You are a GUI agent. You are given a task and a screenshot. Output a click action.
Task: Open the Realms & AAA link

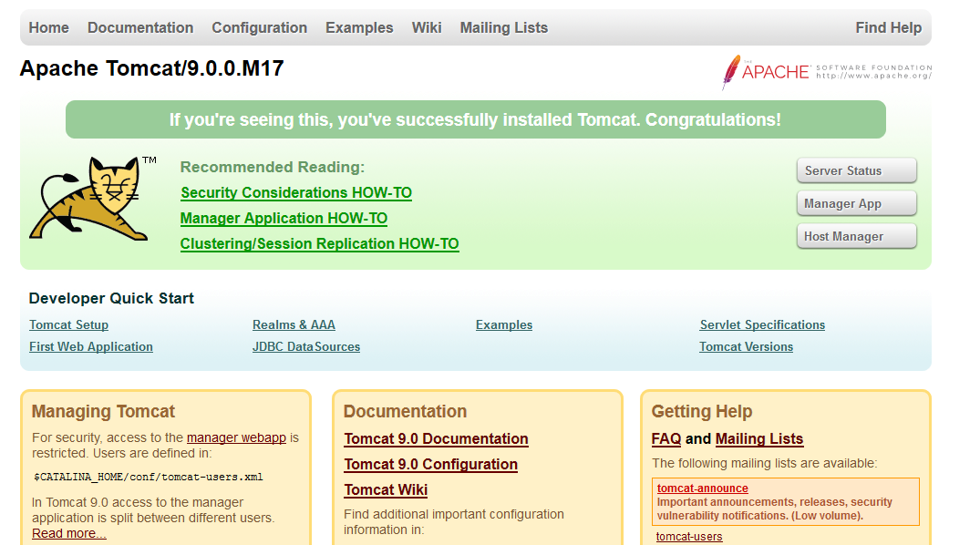294,325
